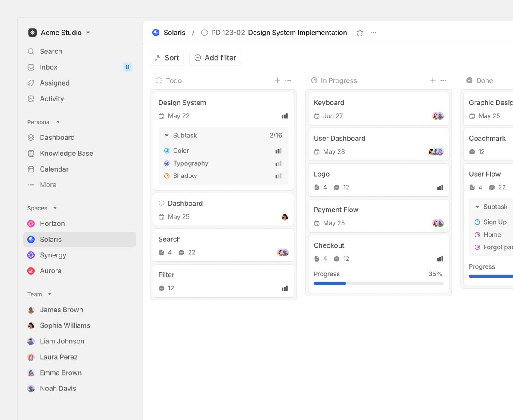Click the priority bars beside the Color subtask
This screenshot has width=513, height=420.
coord(278,151)
